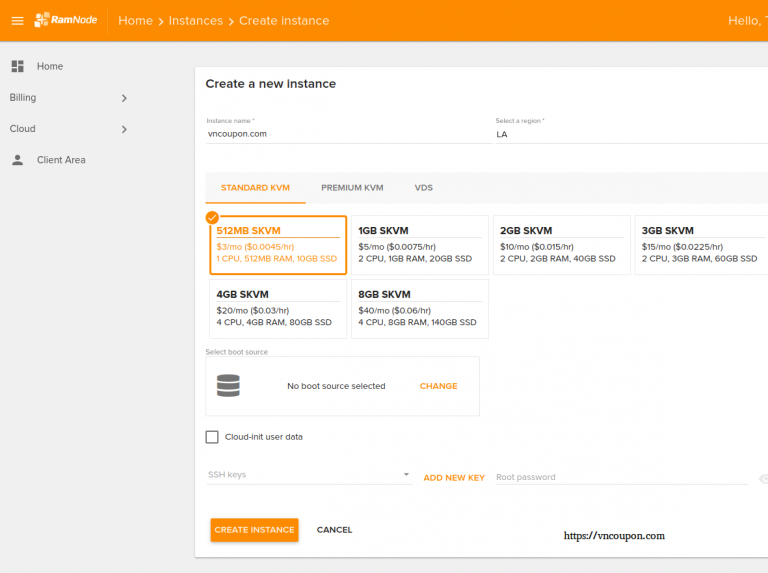Image resolution: width=768 pixels, height=573 pixels.
Task: Click the Instance name input field
Action: point(345,133)
